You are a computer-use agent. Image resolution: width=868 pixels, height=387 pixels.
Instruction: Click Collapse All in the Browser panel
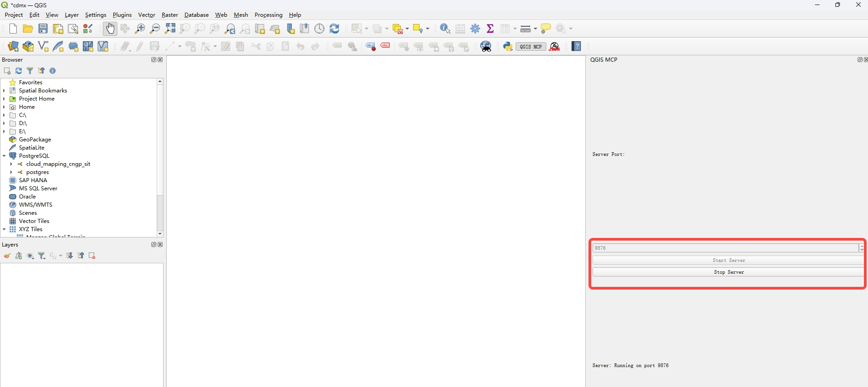pyautogui.click(x=41, y=71)
